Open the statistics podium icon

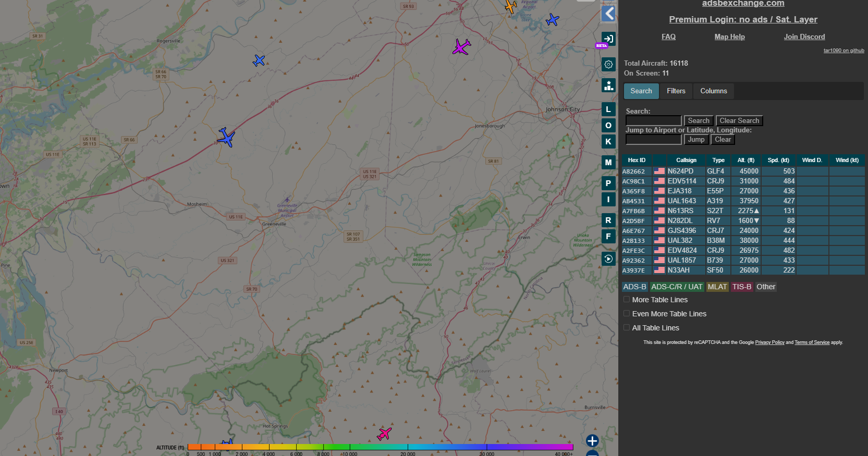click(x=608, y=85)
